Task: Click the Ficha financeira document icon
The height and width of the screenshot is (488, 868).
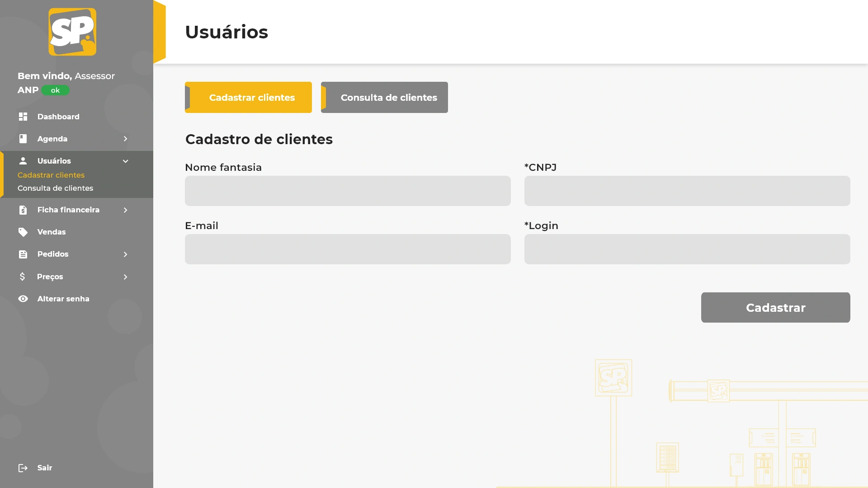Action: (x=23, y=210)
